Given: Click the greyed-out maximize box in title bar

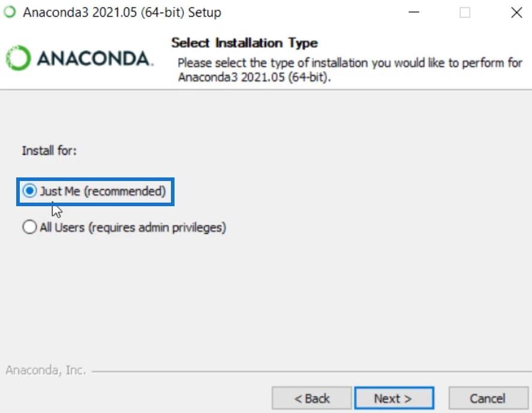Looking at the screenshot, I should pos(464,13).
